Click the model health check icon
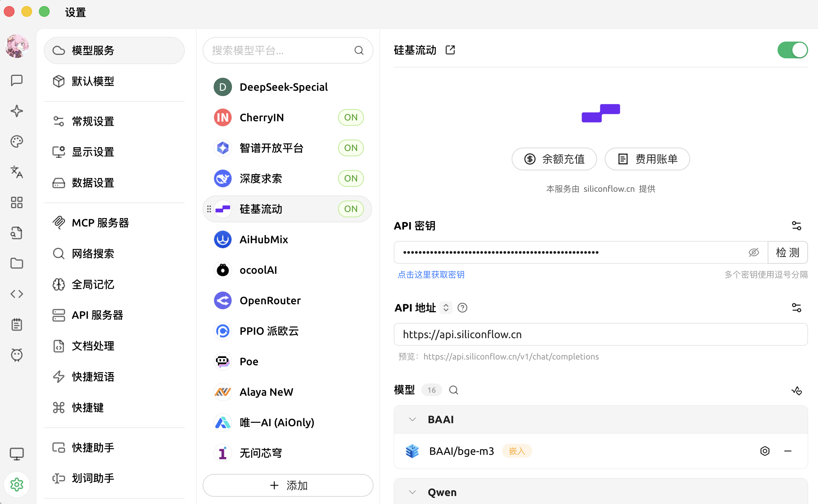 click(x=796, y=390)
